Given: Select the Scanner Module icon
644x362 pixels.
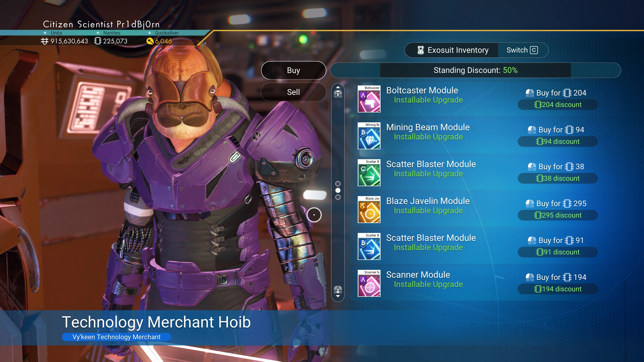Looking at the screenshot, I should click(x=369, y=283).
